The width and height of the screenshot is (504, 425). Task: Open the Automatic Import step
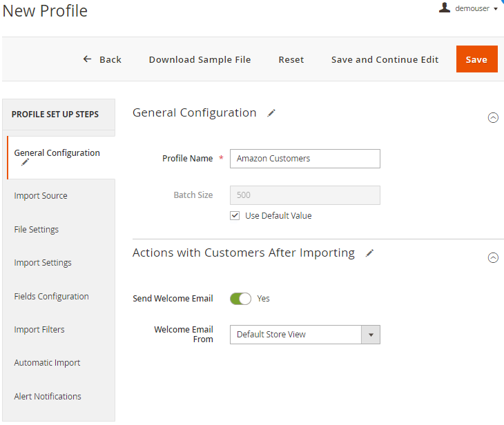pos(47,363)
